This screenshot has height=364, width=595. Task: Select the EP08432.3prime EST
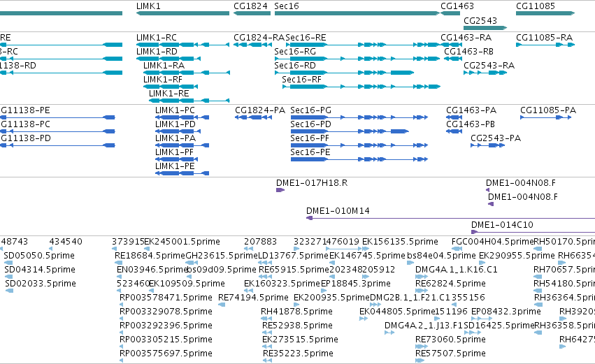click(482, 319)
